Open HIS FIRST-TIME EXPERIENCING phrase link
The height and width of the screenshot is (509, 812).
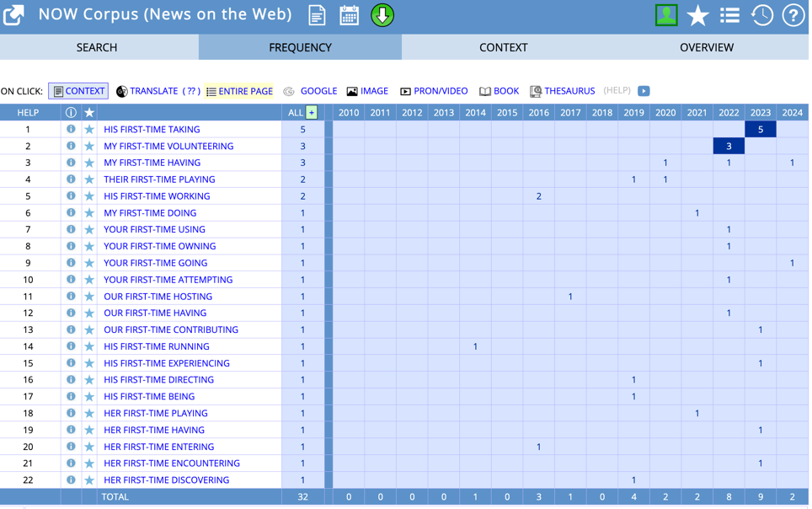167,363
